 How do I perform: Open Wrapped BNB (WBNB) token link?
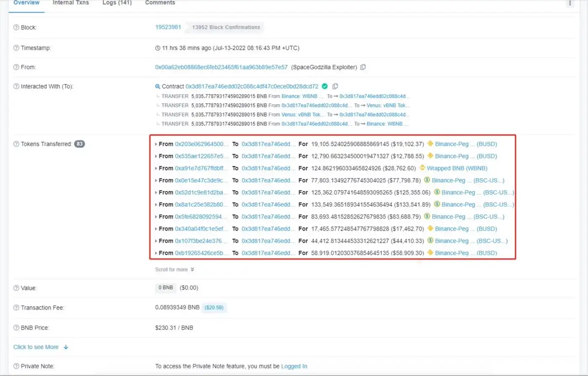click(457, 168)
